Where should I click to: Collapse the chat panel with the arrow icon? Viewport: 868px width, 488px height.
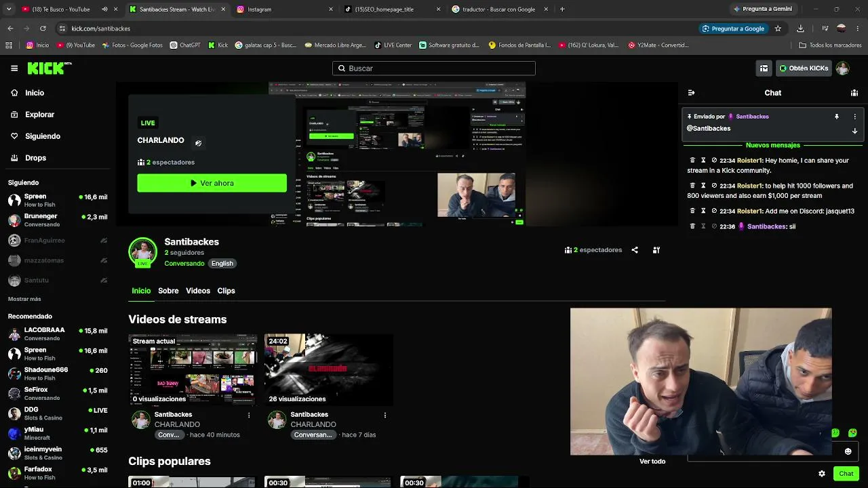click(691, 93)
